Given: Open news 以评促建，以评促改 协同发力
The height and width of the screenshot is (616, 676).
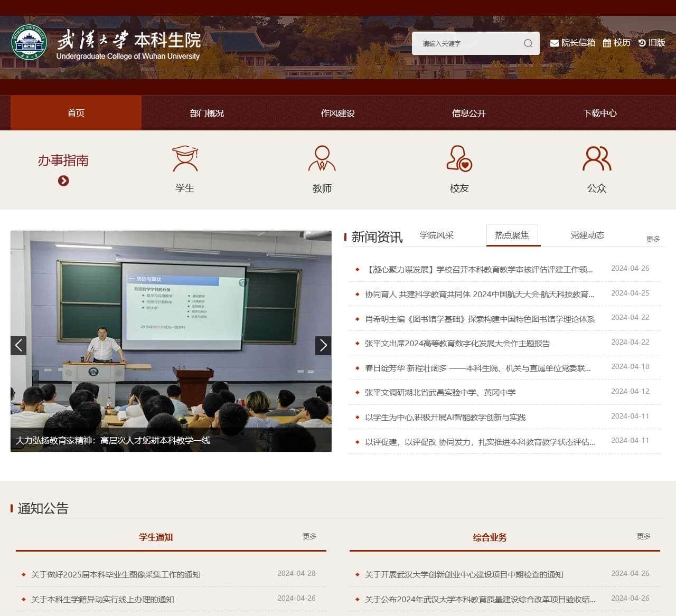Looking at the screenshot, I should [x=480, y=442].
